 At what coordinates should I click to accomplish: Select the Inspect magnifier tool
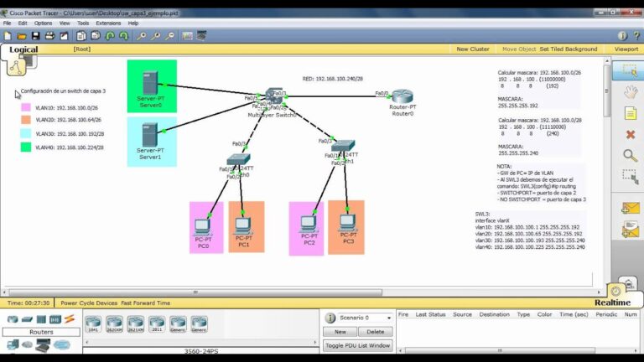tap(630, 155)
